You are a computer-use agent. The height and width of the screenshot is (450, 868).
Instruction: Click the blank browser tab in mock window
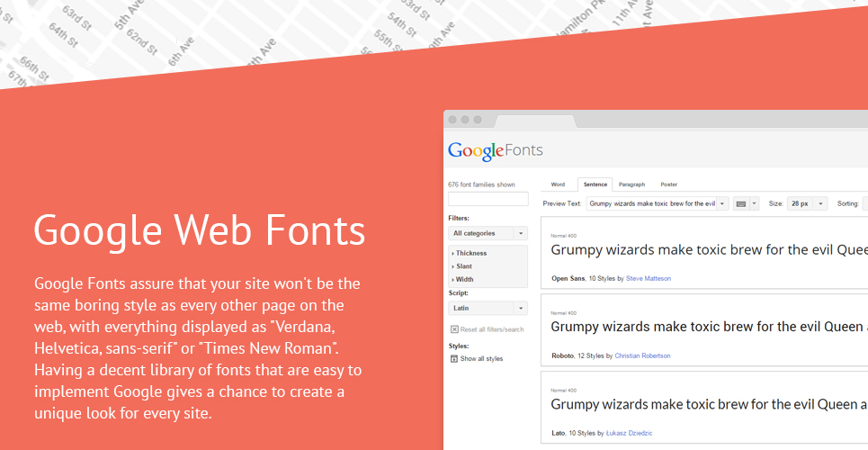(x=535, y=122)
